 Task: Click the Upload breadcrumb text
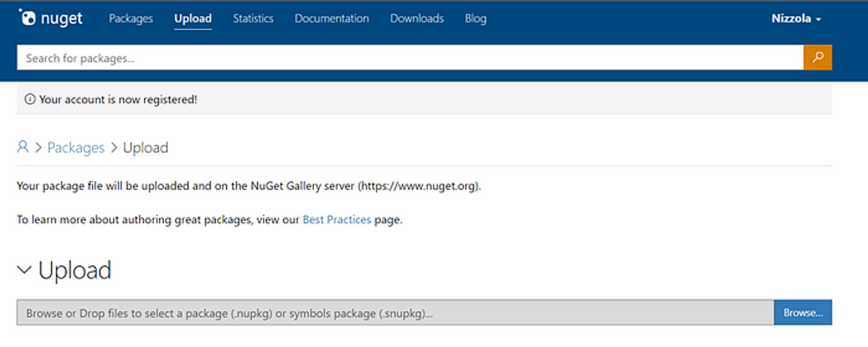[145, 147]
